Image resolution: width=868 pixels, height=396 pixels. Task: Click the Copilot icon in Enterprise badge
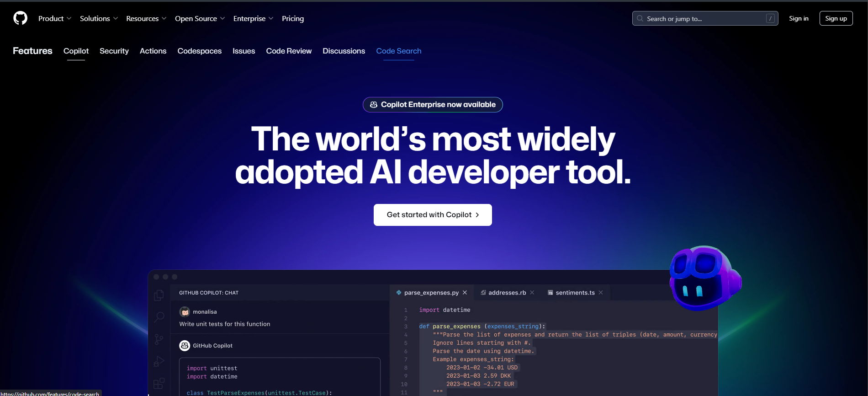click(374, 105)
